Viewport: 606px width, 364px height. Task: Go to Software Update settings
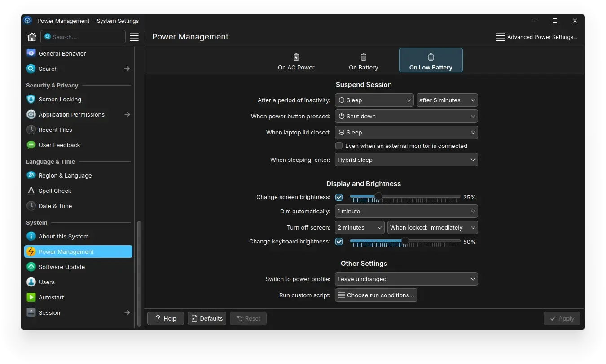click(x=78, y=267)
